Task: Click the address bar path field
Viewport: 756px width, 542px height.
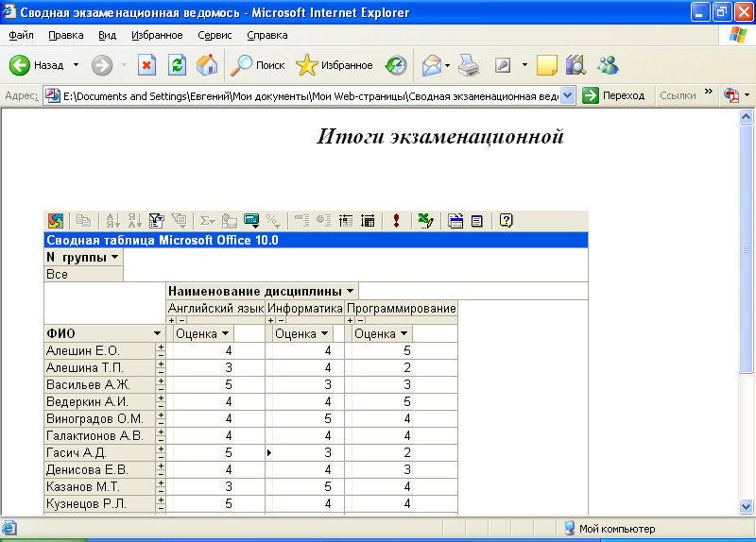Action: tap(310, 96)
